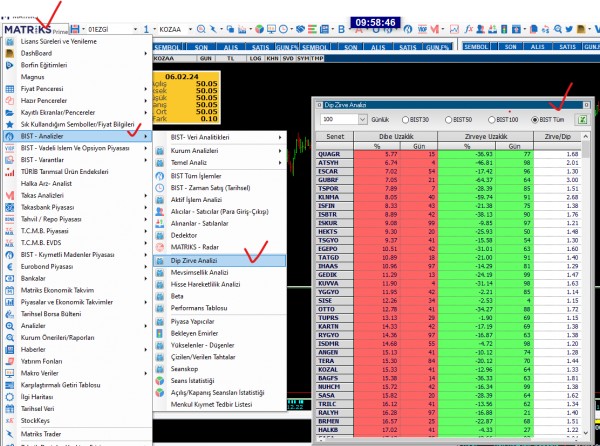
Task: Open the 01EZGI template dropdown
Action: (135, 29)
